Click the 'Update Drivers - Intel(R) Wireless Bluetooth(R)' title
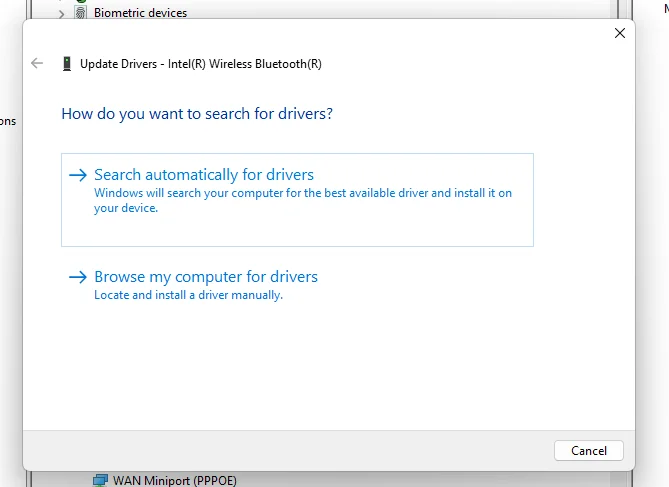This screenshot has width=669, height=487. [x=201, y=64]
